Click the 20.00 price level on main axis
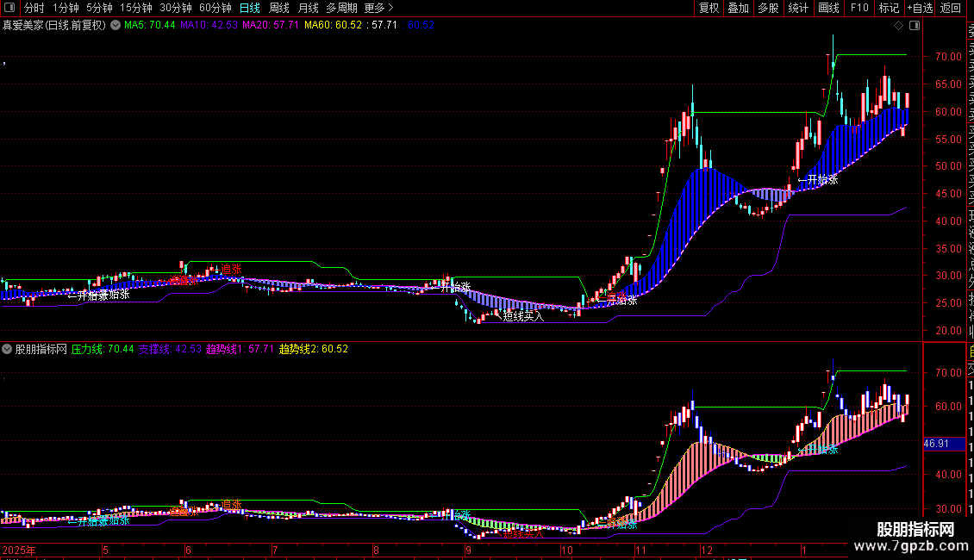This screenshot has height=560, width=974. [948, 330]
